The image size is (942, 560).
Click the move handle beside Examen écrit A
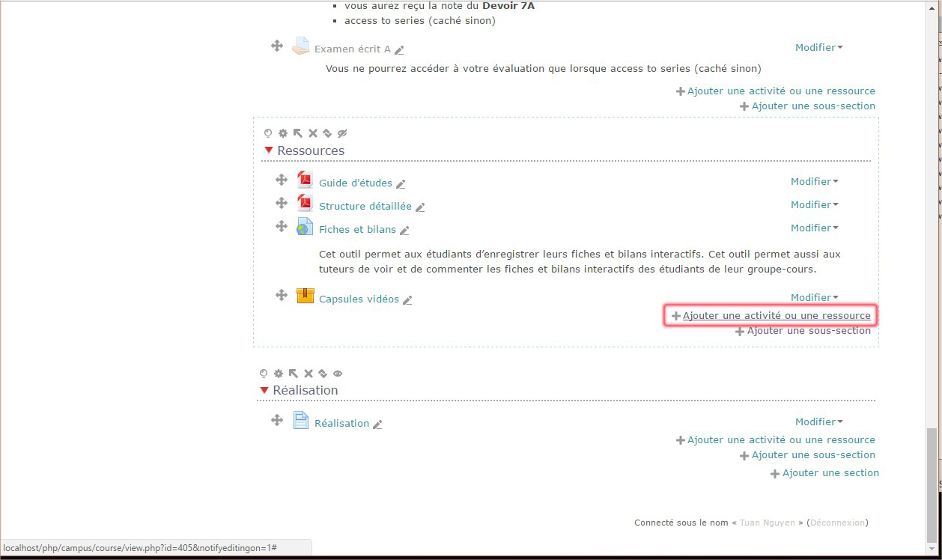click(x=277, y=46)
